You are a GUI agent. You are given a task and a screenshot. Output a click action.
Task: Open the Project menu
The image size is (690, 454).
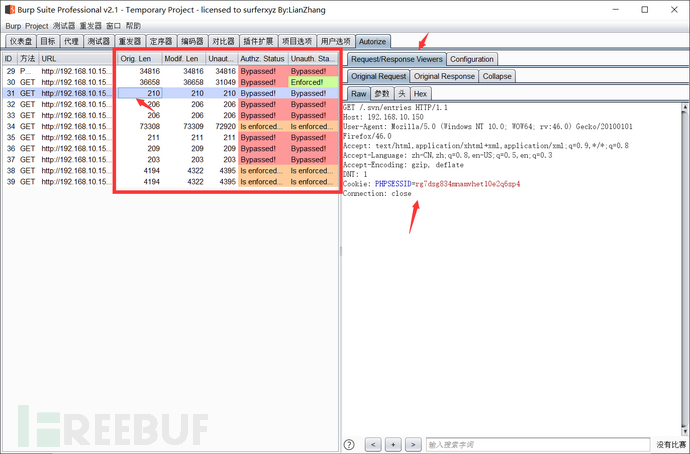point(37,26)
